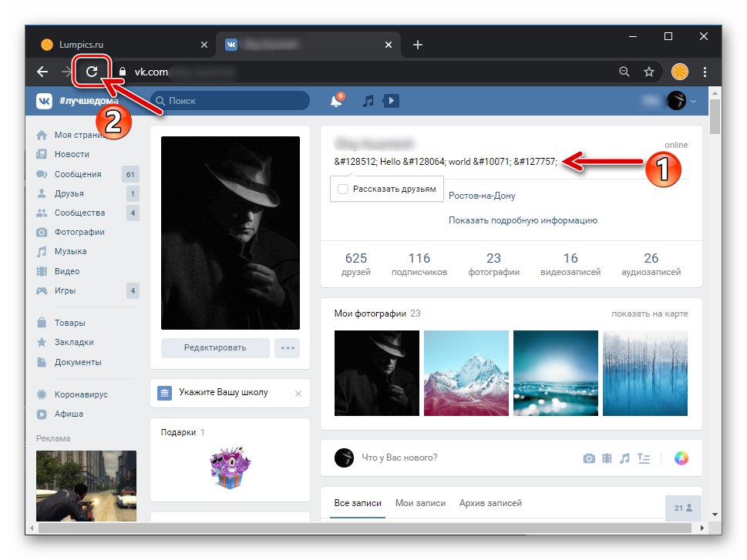Click the colorful poster circle icon
This screenshot has height=560, width=747.
681,458
